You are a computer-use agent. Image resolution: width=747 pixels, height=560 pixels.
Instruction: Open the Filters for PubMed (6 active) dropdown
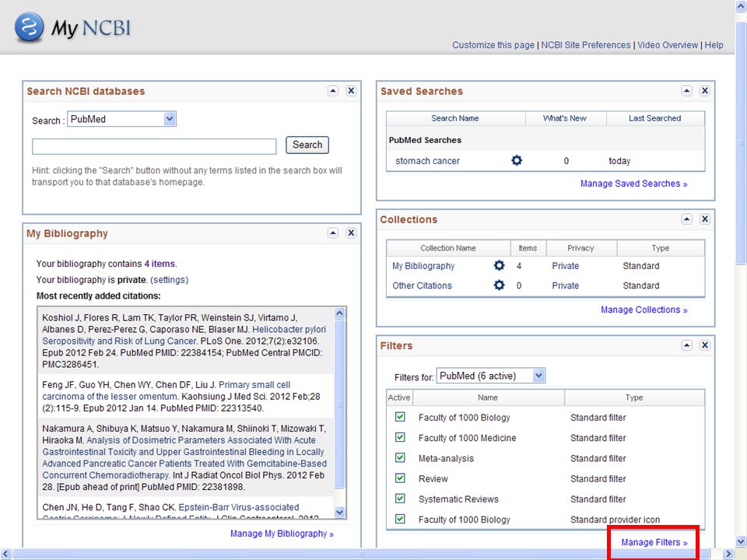click(x=491, y=376)
